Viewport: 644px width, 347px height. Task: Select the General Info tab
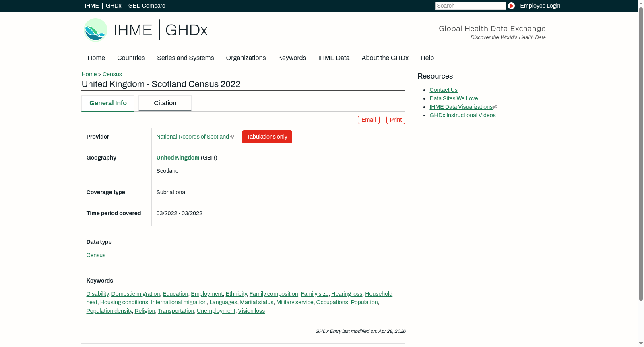click(x=108, y=103)
